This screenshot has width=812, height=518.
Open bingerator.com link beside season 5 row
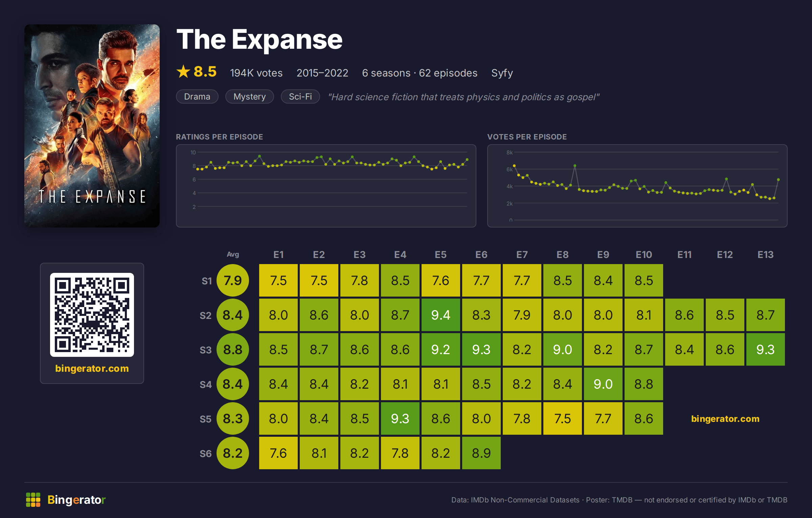(x=725, y=419)
